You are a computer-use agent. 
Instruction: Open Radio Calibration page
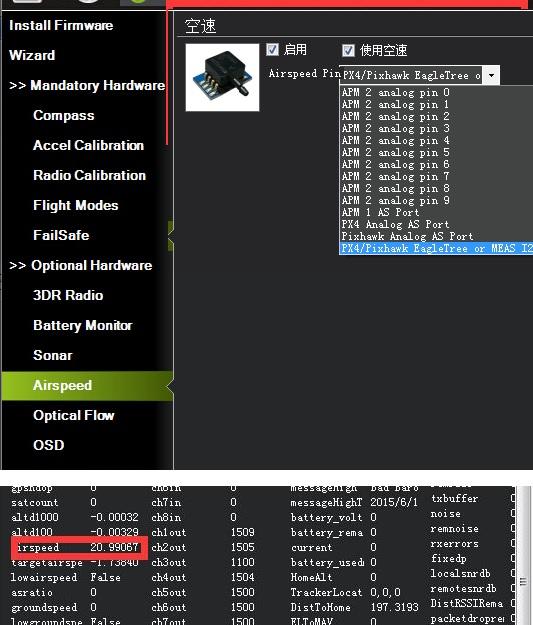tap(89, 175)
